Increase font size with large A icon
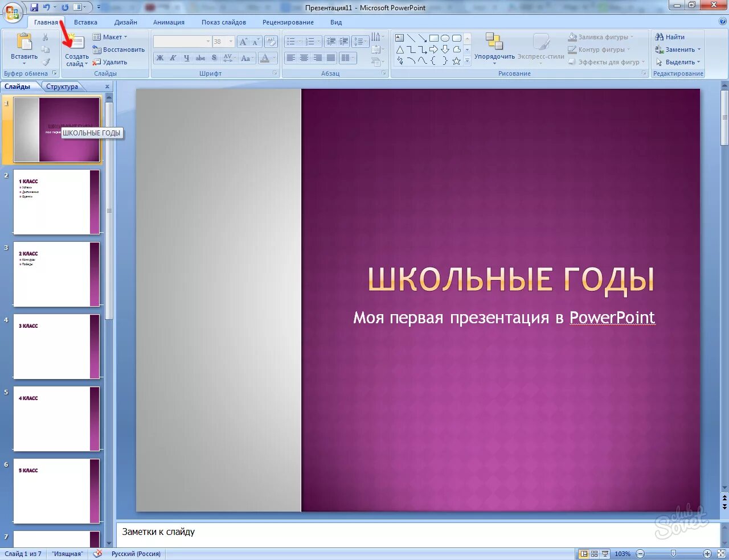Image resolution: width=729 pixels, height=560 pixels. click(243, 42)
